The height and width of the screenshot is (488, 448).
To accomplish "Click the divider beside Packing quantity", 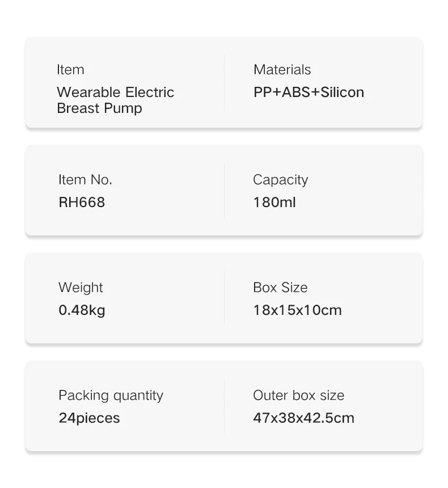I will [x=224, y=406].
